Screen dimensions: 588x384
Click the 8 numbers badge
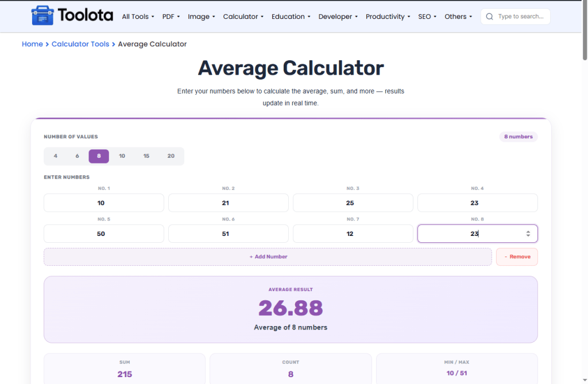[519, 137]
